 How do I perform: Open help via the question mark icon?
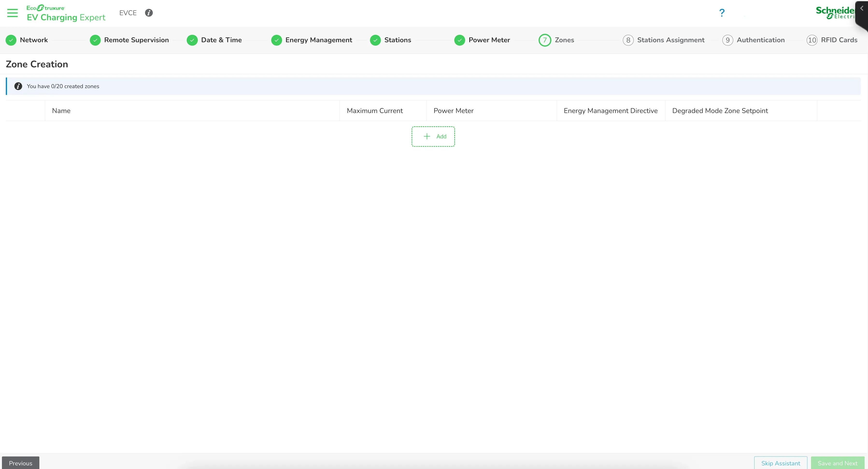click(722, 13)
